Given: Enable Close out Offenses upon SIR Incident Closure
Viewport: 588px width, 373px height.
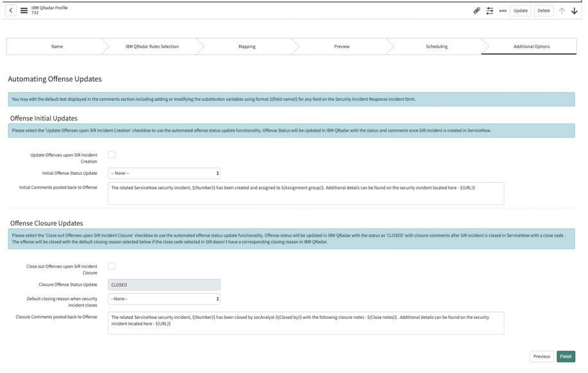Looking at the screenshot, I should (111, 266).
